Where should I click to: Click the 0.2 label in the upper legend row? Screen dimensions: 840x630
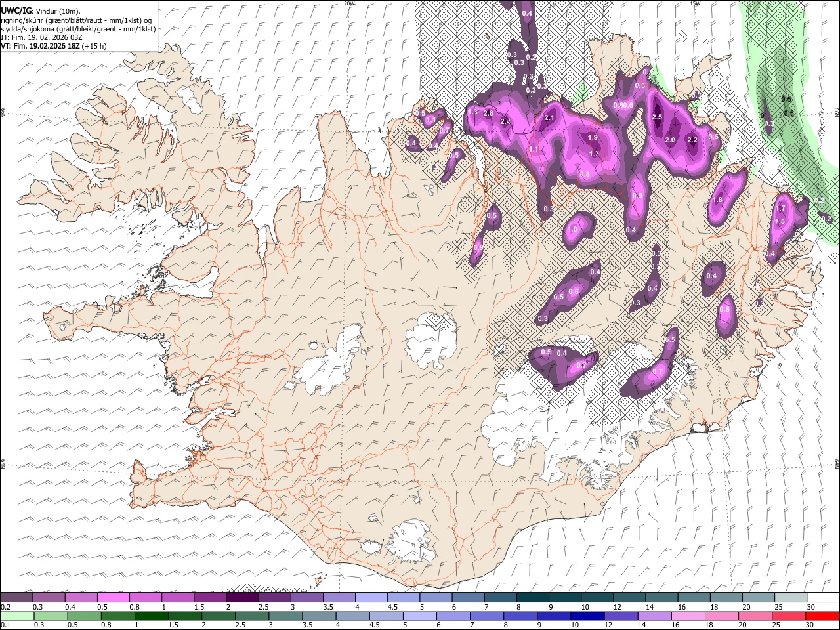pyautogui.click(x=6, y=607)
